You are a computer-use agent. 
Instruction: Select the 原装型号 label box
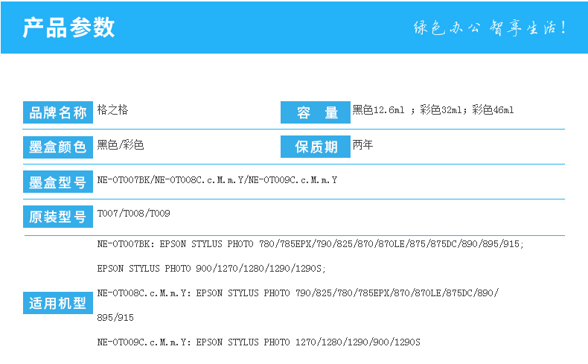(x=58, y=217)
